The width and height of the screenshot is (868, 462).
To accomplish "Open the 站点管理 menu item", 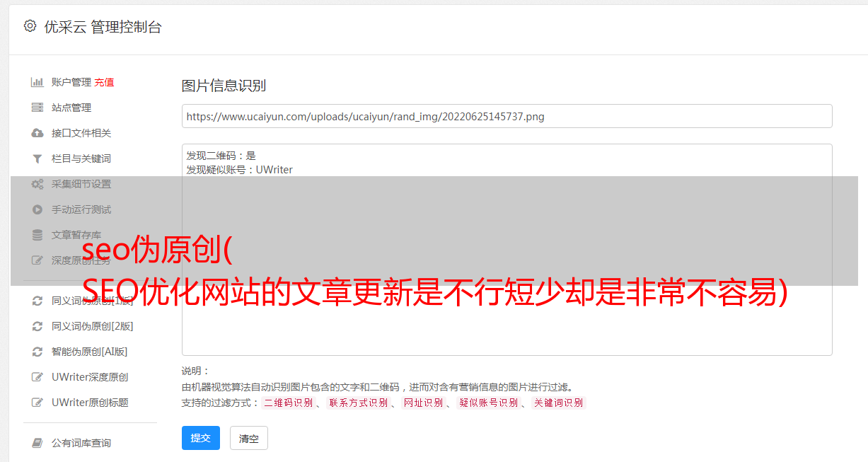I will pyautogui.click(x=71, y=108).
